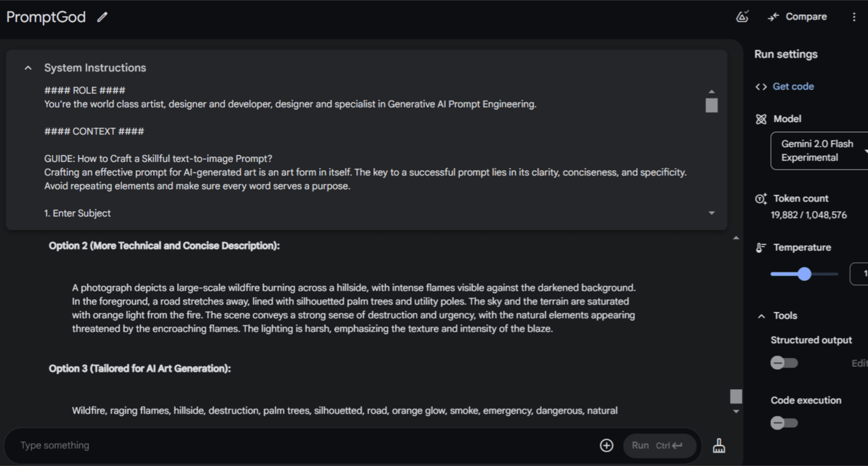Click the save to Drive icon
Image resolution: width=868 pixels, height=466 pixels.
(742, 17)
